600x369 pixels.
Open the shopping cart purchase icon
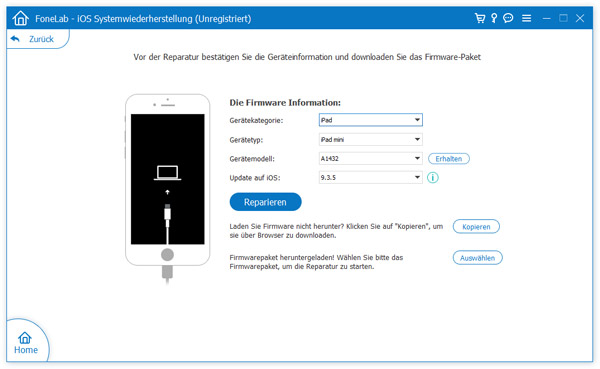480,18
